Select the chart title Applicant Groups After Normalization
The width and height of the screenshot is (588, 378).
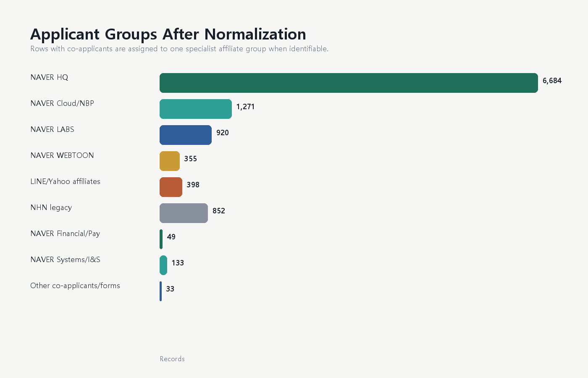[168, 34]
